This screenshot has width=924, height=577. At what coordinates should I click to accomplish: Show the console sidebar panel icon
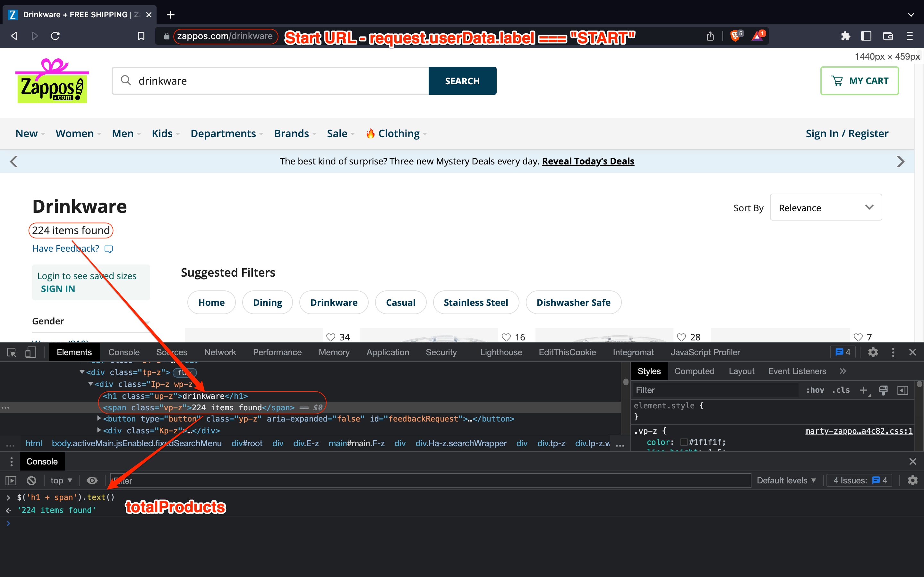pyautogui.click(x=11, y=481)
